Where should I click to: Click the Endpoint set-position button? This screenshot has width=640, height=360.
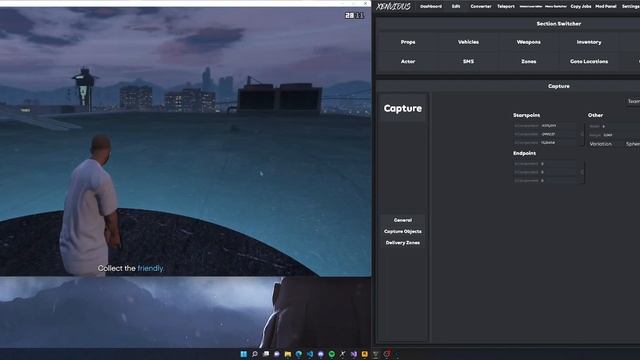point(582,172)
